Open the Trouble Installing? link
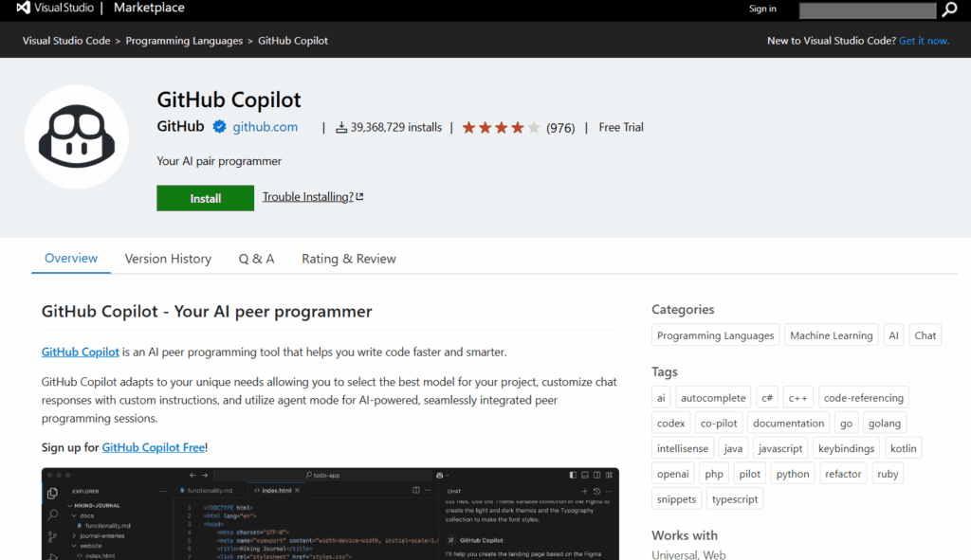 (308, 197)
